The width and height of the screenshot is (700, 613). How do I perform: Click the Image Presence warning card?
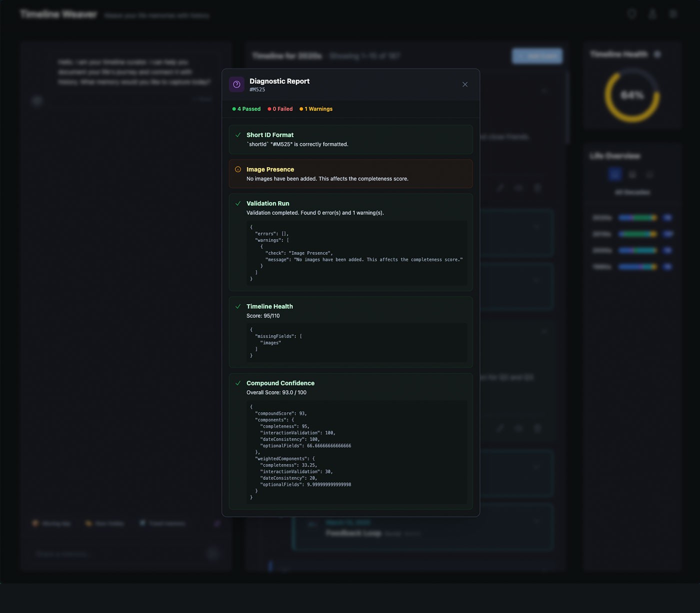(x=350, y=174)
